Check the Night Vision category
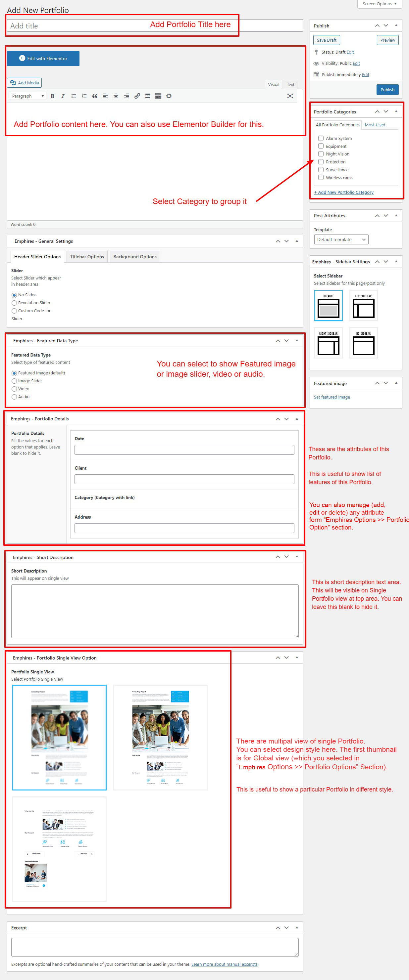This screenshot has width=409, height=980. coord(321,154)
